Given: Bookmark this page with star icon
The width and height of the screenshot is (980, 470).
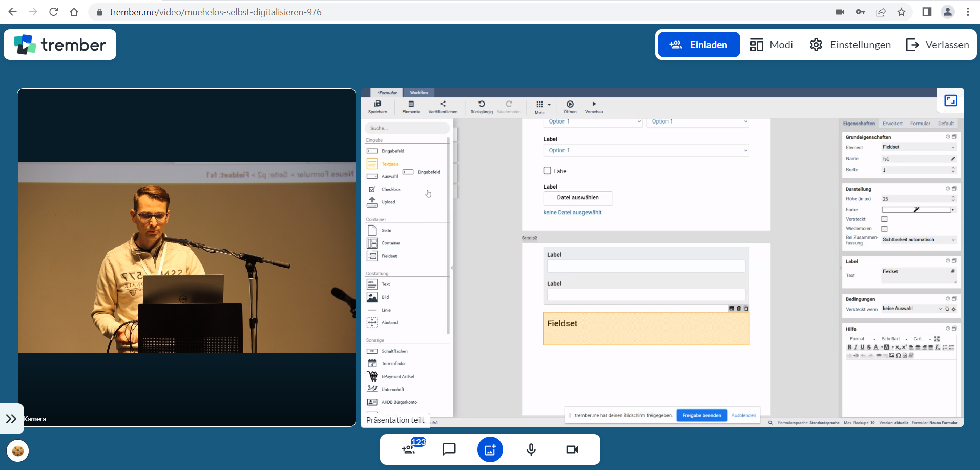Looking at the screenshot, I should tap(901, 12).
